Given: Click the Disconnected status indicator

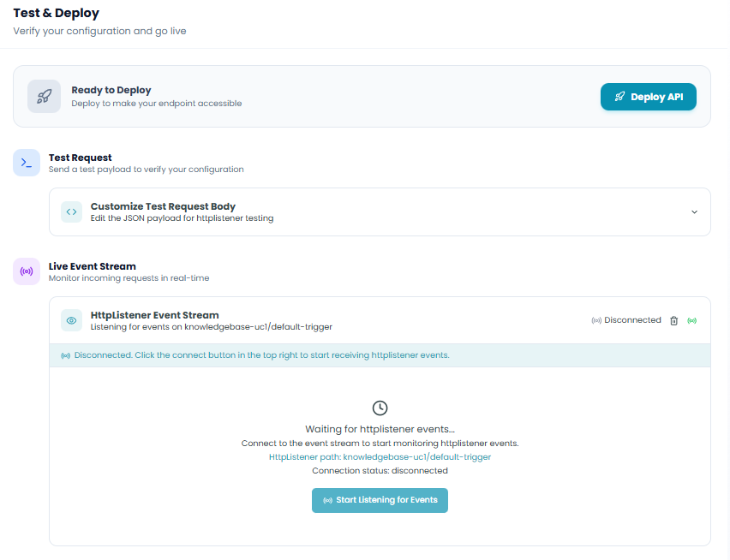Looking at the screenshot, I should point(626,320).
